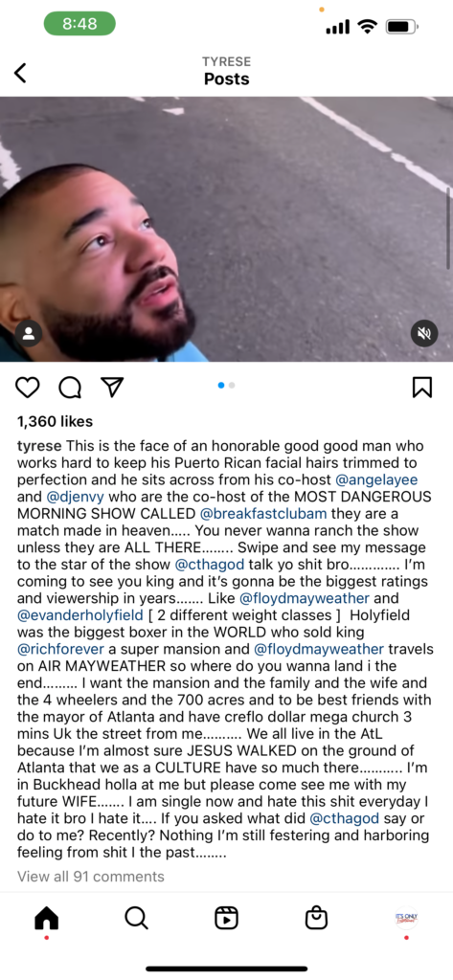Tap the back arrow to leave Posts
Viewport: 453px width, 980px height.
21,73
